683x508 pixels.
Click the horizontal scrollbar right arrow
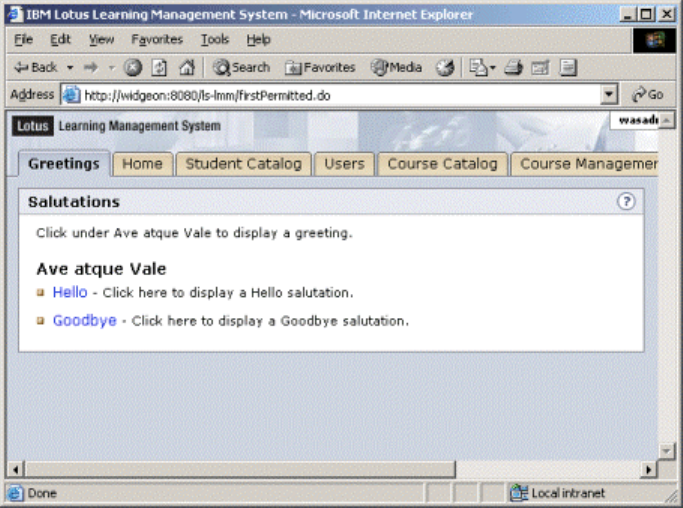[649, 470]
